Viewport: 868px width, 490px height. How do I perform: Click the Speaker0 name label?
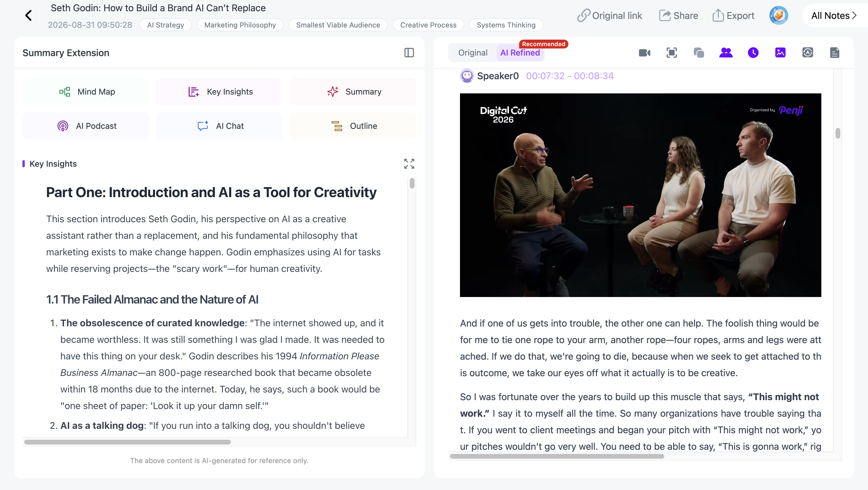498,76
